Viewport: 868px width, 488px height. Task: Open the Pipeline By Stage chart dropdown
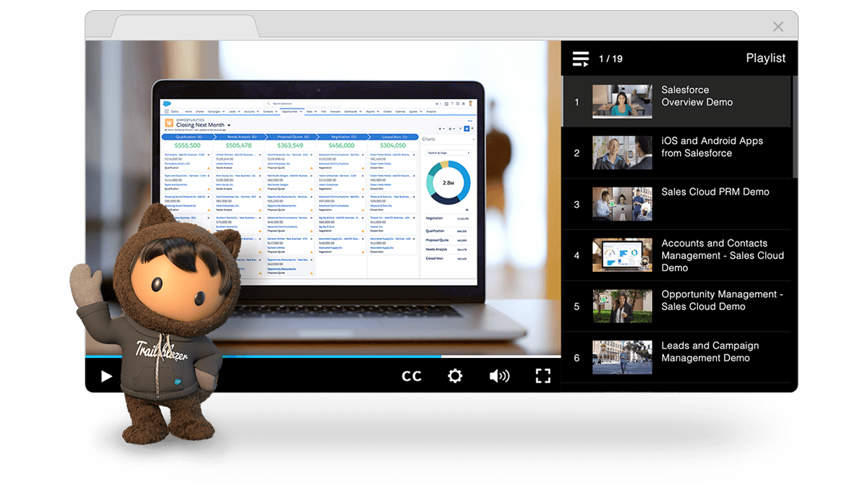point(448,153)
